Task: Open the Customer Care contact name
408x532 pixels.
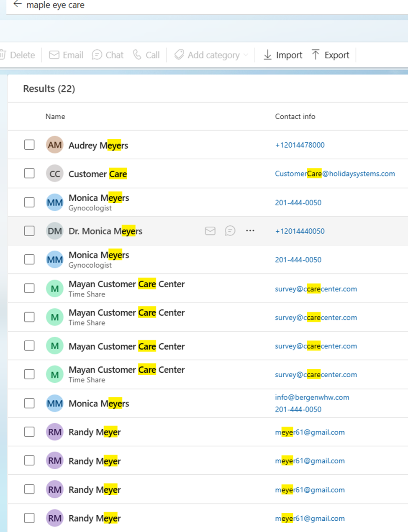Action: pos(98,174)
